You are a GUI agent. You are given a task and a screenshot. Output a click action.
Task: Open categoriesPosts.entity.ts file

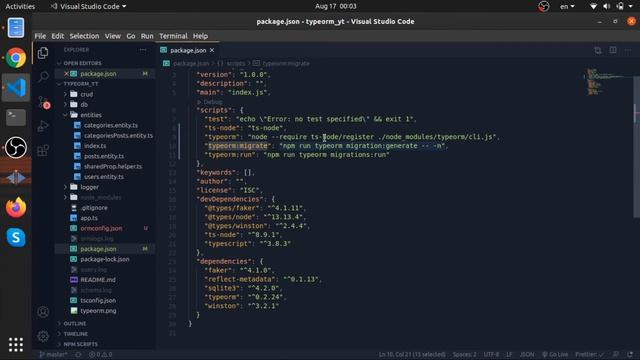pyautogui.click(x=118, y=136)
